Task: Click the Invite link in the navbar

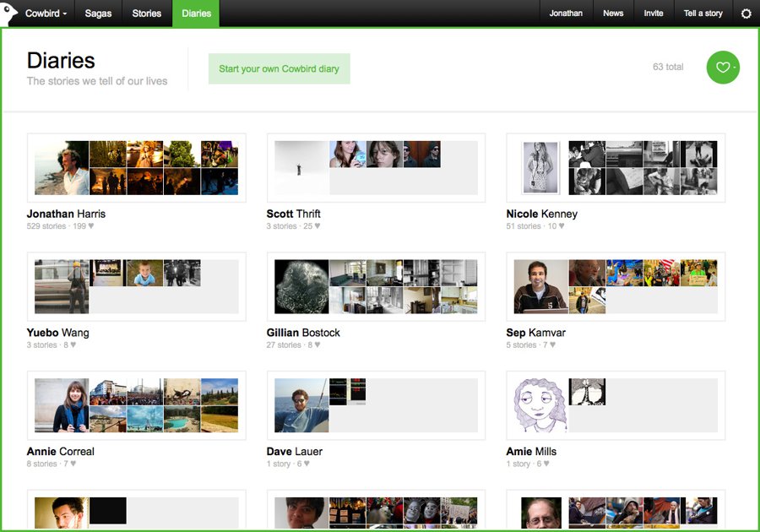Action: click(x=654, y=13)
